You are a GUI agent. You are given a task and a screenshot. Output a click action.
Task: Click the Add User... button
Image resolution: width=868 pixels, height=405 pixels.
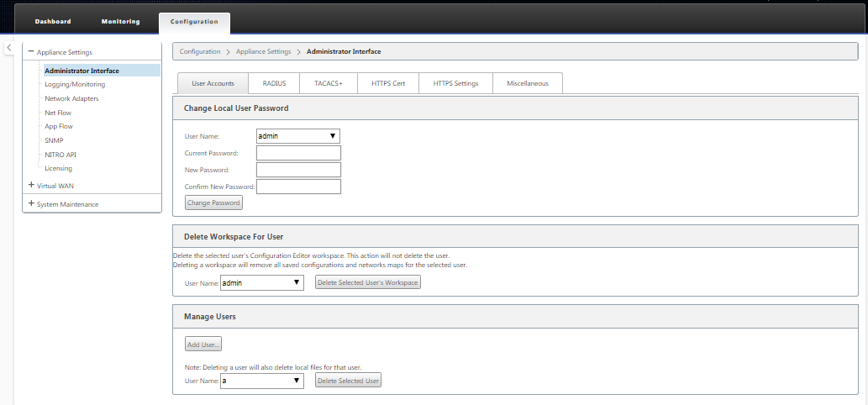[203, 345]
